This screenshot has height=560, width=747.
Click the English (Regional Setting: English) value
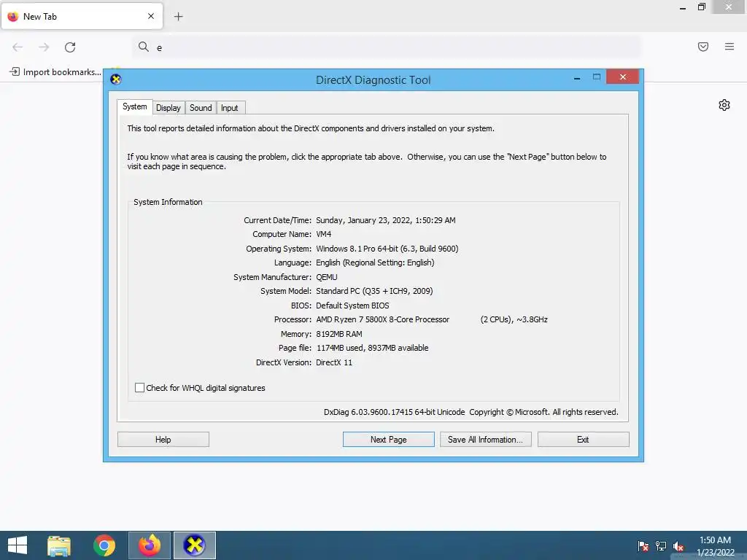(375, 262)
